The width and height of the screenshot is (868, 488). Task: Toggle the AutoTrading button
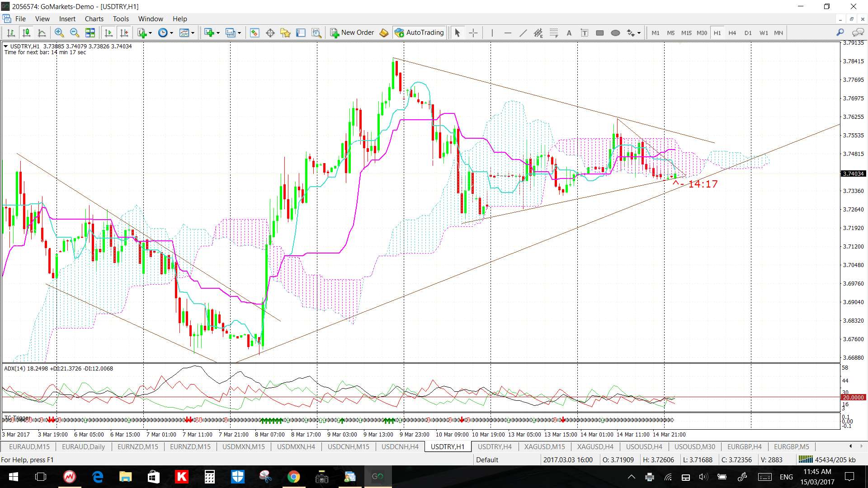click(x=420, y=33)
